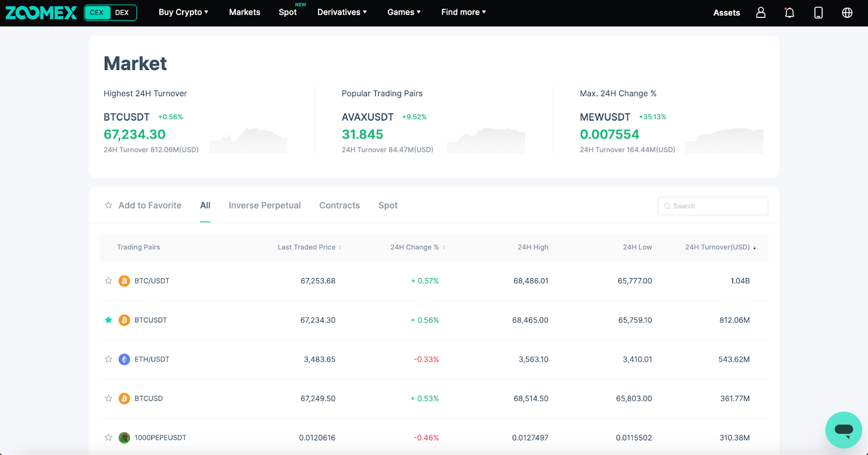This screenshot has height=455, width=868.
Task: Open BTCUSDT in Highest 24H Turnover card
Action: coord(126,117)
